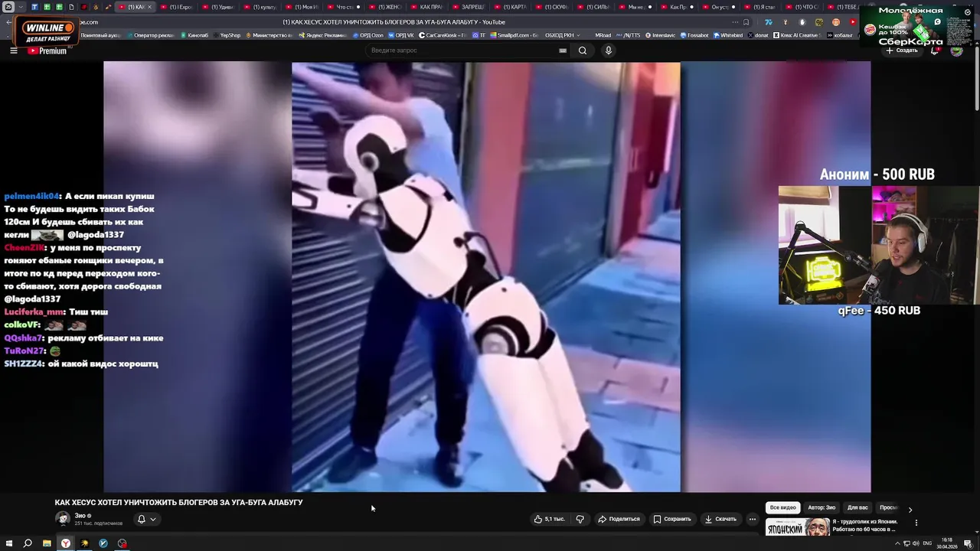Open the YouTube guide hamburger menu

click(x=13, y=51)
